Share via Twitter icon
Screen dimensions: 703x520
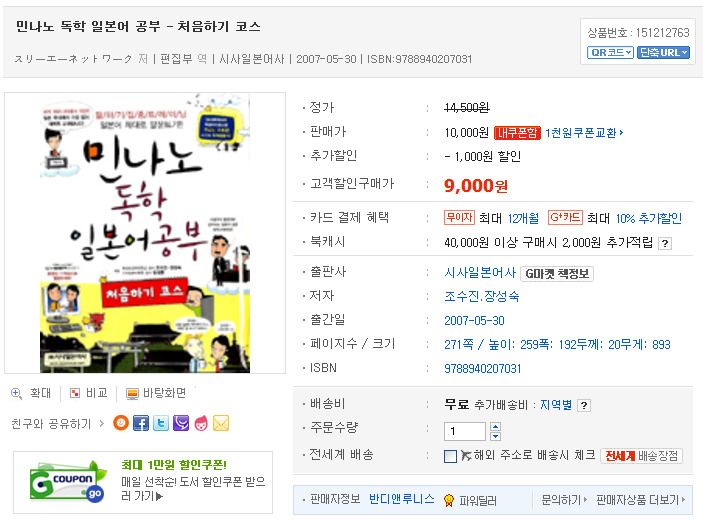pos(161,423)
